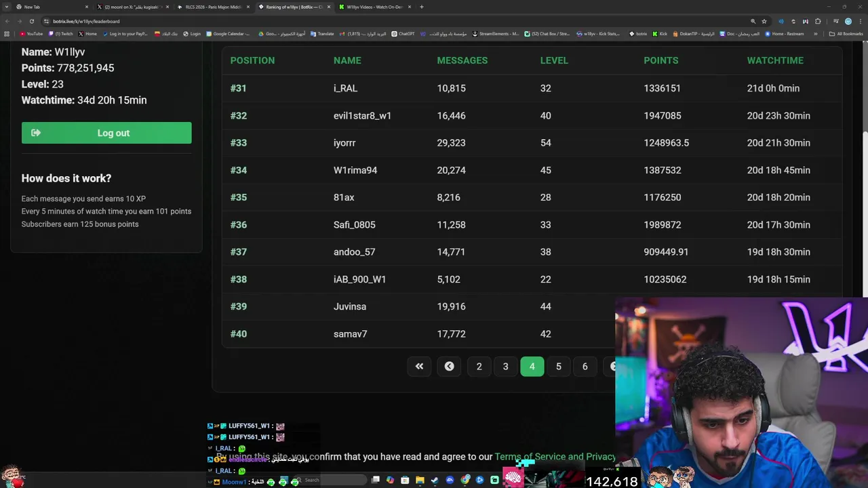Screen dimensions: 868x488
Task: Open the Translate bookmark
Action: (322, 34)
